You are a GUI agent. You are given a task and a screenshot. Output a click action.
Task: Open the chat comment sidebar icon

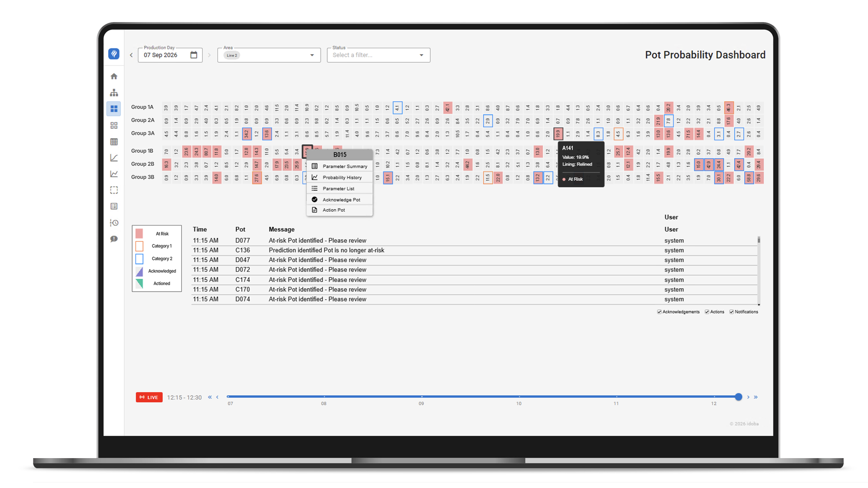pos(114,239)
